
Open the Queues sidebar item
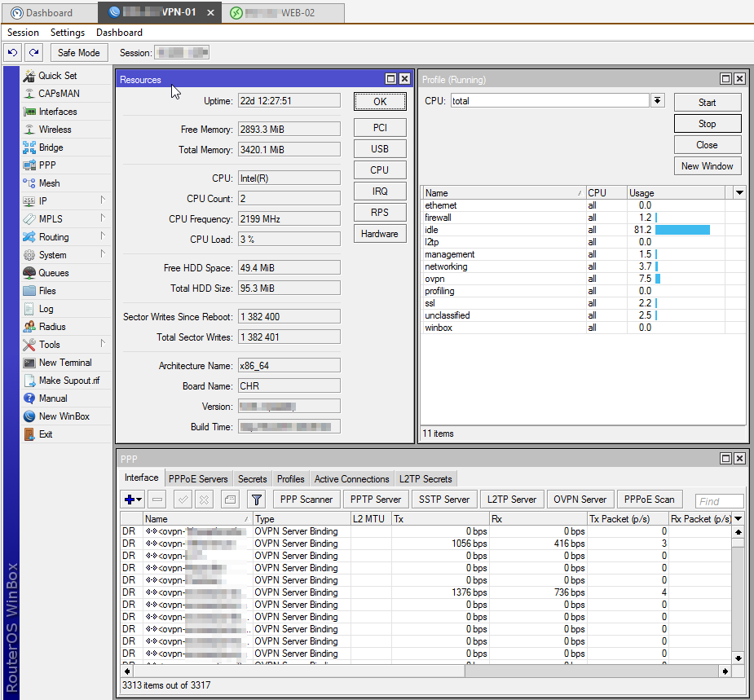pos(53,273)
